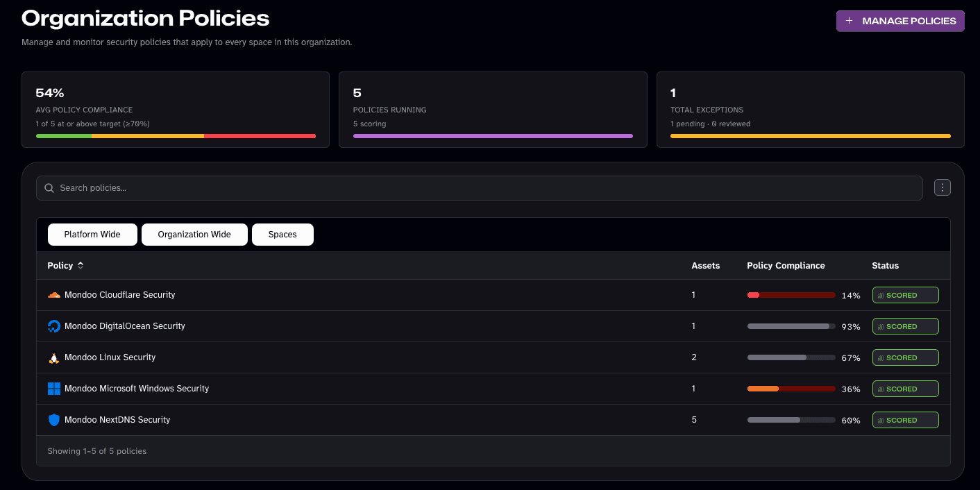
Task: Click the 36% value in Windows row
Action: point(851,389)
